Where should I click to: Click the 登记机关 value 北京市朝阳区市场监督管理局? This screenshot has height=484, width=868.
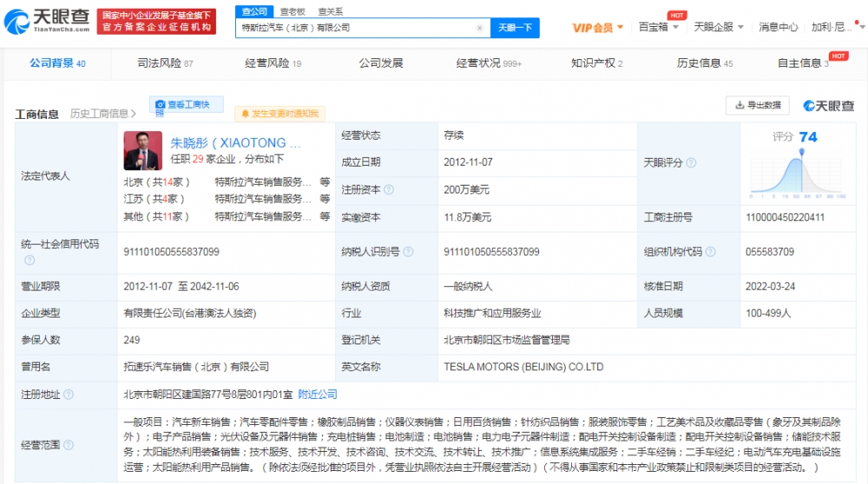coord(507,340)
